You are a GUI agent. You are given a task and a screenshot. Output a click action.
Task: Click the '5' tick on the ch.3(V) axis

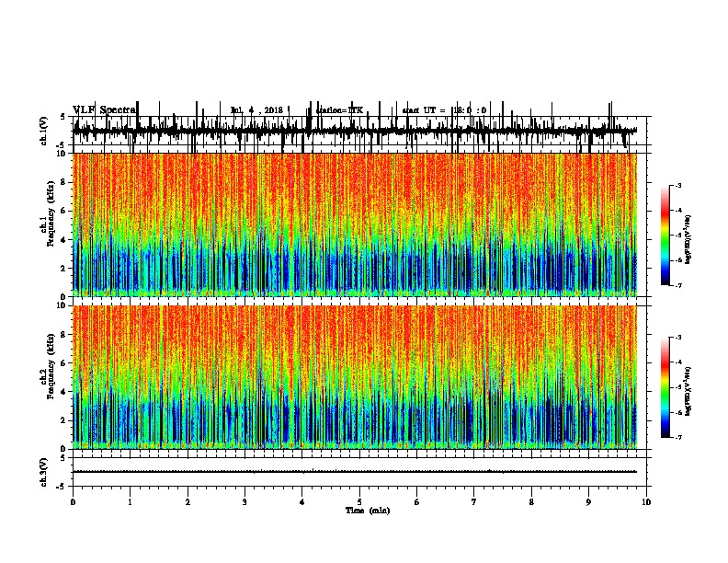(x=63, y=458)
